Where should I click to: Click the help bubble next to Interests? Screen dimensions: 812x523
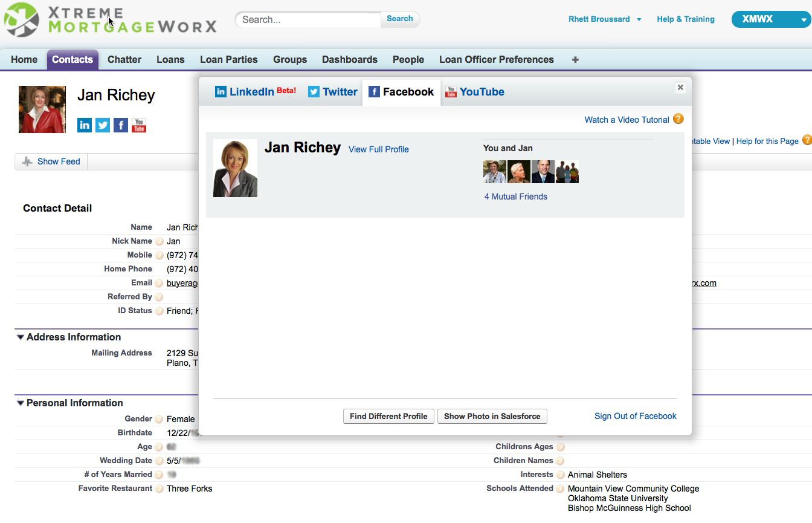tap(560, 475)
